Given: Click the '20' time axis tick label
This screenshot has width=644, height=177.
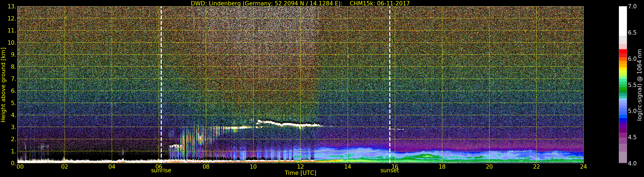Looking at the screenshot, I should coord(489,166).
